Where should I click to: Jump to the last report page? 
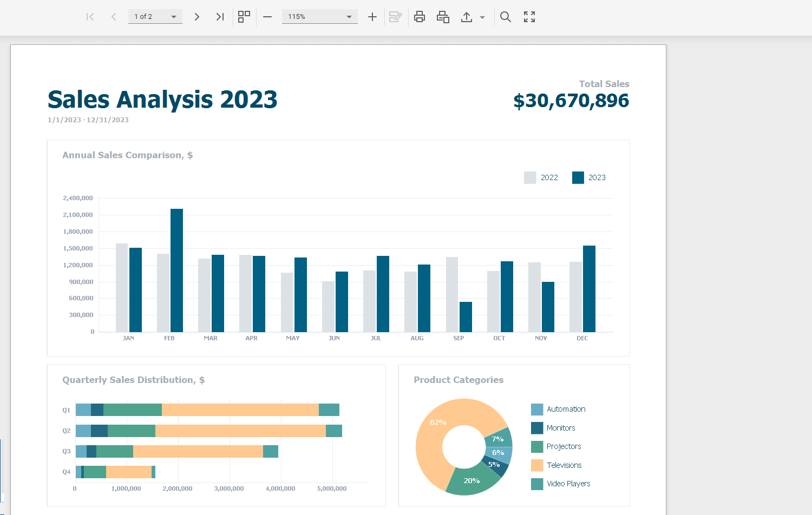[220, 17]
